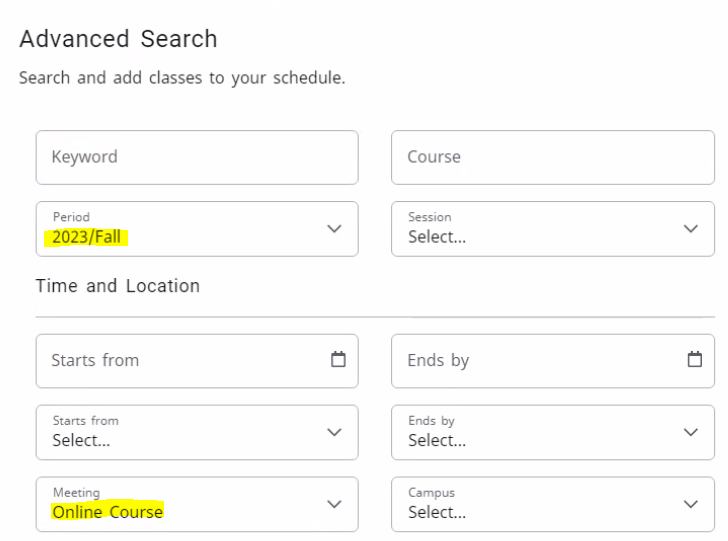The height and width of the screenshot is (541, 728).
Task: Click the Time and Location section heading
Action: pyautogui.click(x=118, y=286)
